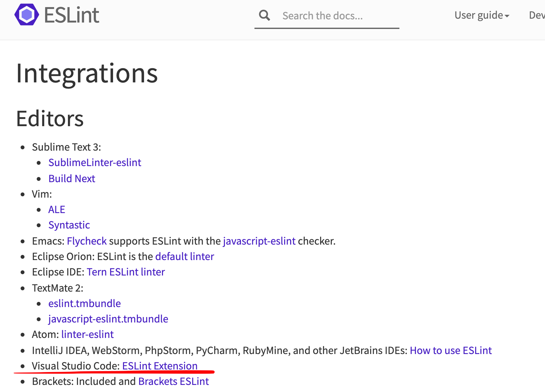Open the eslint.tmbundle link
Image resolution: width=545 pixels, height=392 pixels.
(84, 303)
